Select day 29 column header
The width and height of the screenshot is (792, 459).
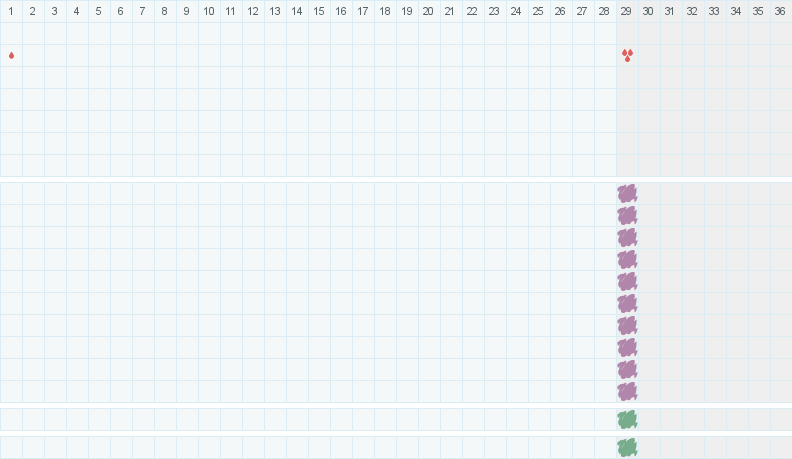627,11
